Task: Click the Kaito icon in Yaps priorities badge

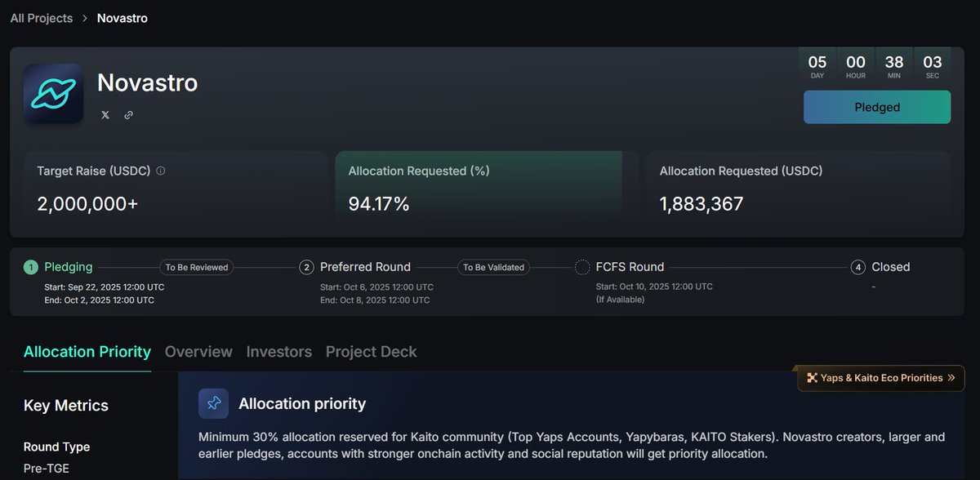Action: tap(812, 378)
